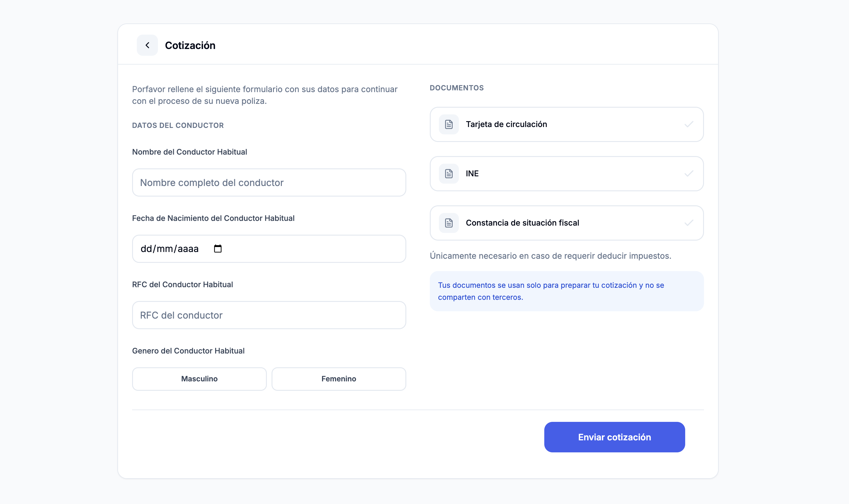This screenshot has width=849, height=504.
Task: Focus the RFC del conductor input
Action: click(x=269, y=315)
